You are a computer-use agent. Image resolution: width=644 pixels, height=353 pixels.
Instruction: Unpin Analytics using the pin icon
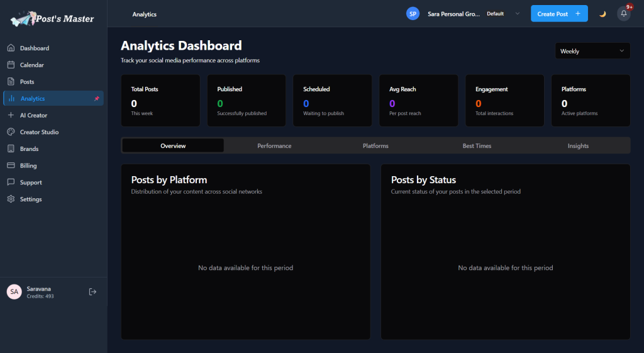[x=96, y=99]
